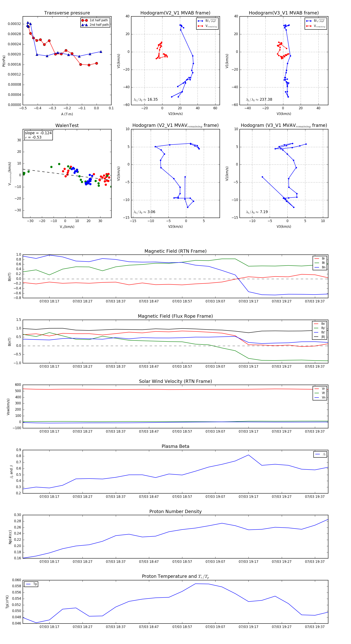Click the λ1/λ3 ≈ 237.38 annotation
Image resolution: width=351 pixels, height=644 pixels.
[259, 100]
